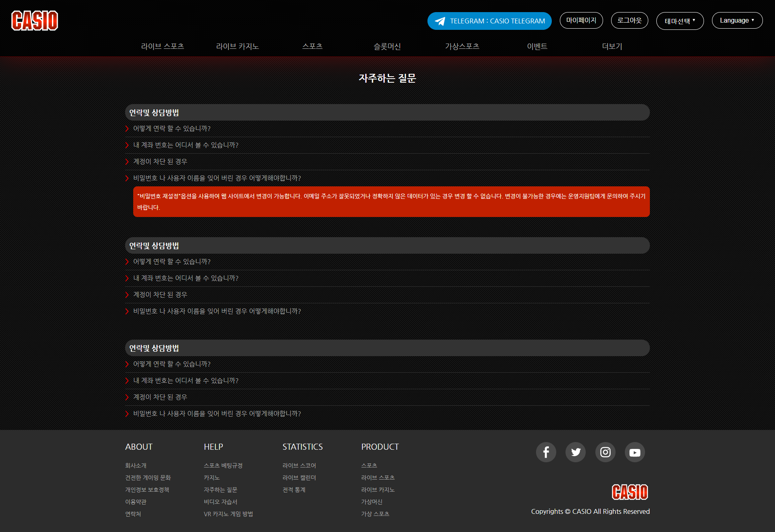775x532 pixels.
Task: Open the Language dropdown
Action: (737, 21)
